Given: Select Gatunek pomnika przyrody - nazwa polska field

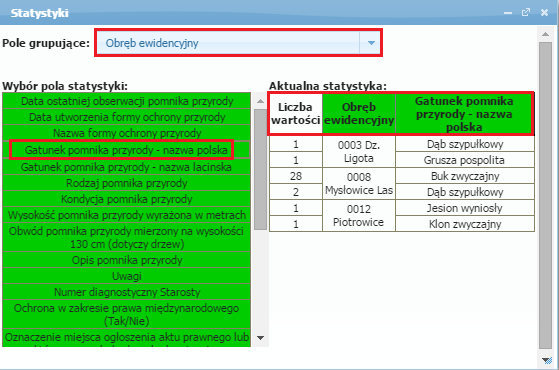Looking at the screenshot, I should point(126,150).
